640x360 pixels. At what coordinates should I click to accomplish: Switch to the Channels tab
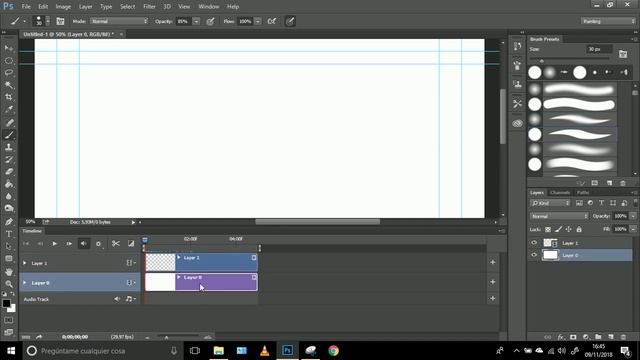pos(560,193)
